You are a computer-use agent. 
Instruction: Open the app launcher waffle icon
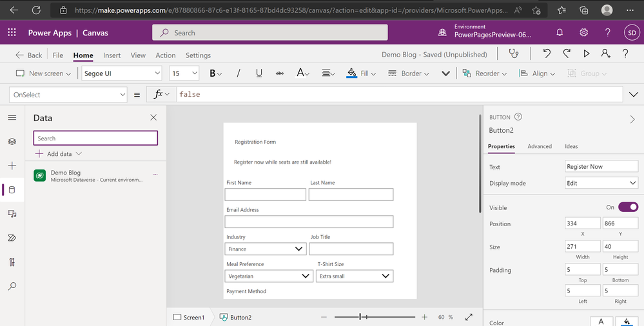tap(12, 32)
